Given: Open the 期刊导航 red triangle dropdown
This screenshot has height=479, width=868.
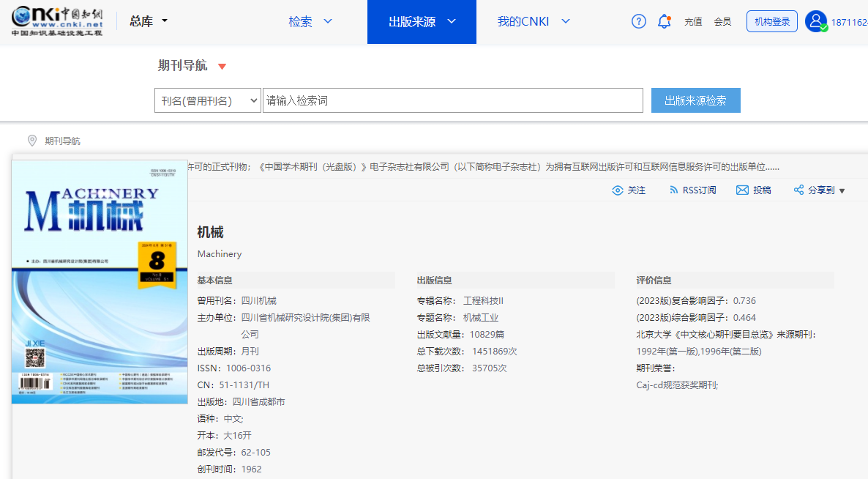Looking at the screenshot, I should 222,67.
